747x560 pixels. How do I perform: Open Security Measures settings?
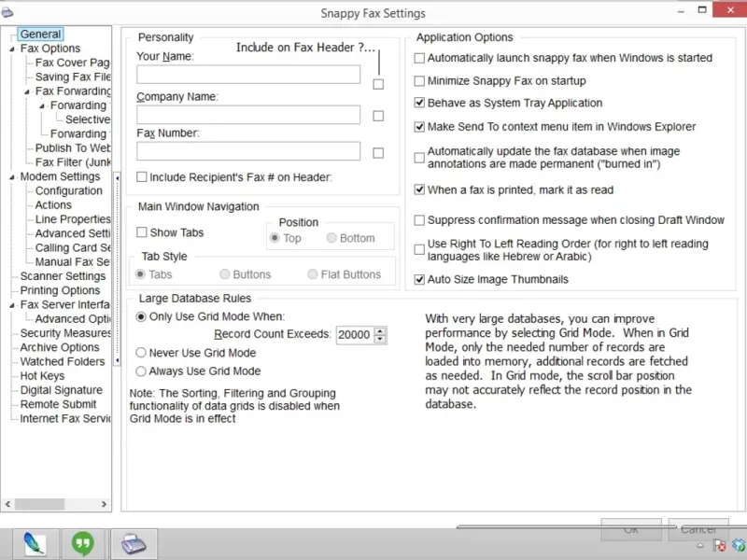[65, 333]
